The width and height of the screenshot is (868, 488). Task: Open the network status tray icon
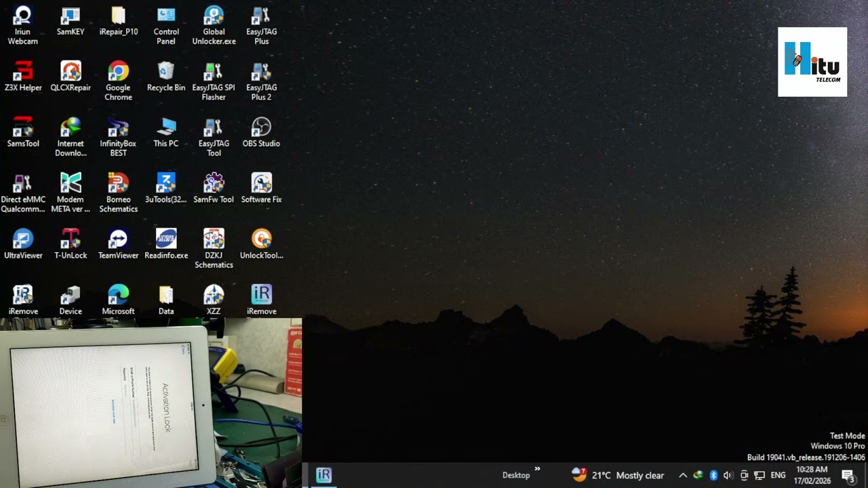759,475
